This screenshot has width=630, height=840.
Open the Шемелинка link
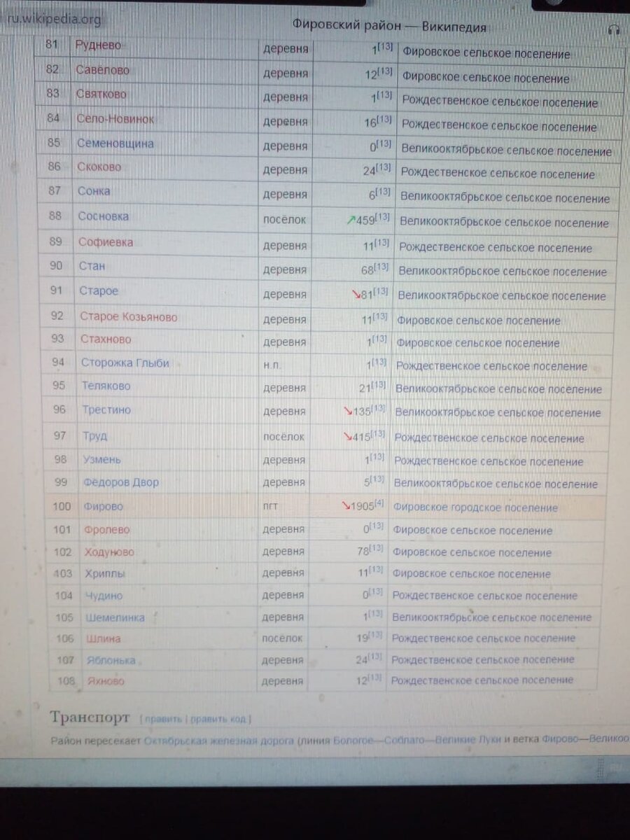115,617
